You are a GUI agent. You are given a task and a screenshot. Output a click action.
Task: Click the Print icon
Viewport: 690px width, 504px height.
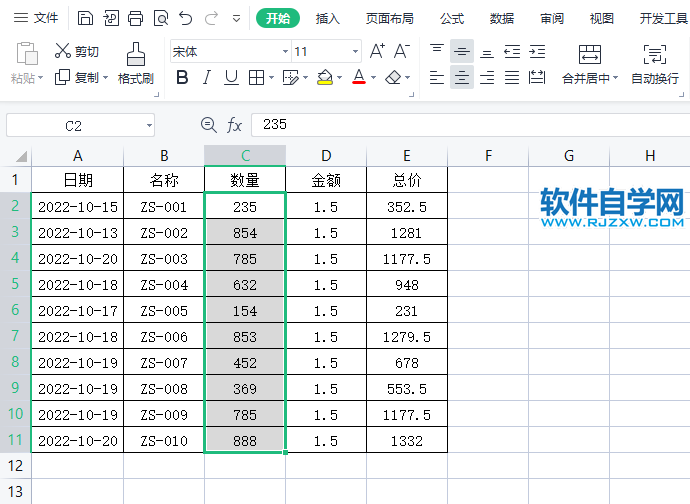pos(135,18)
